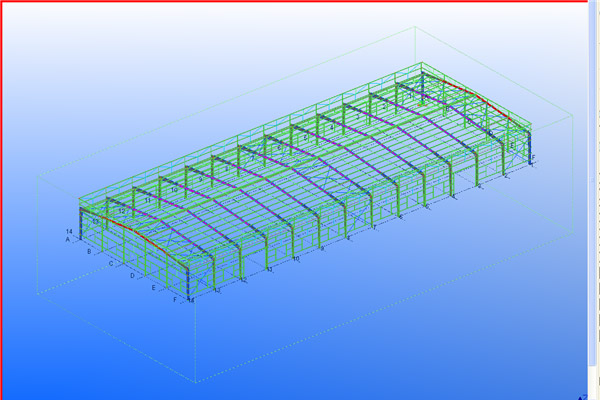Click grid label A at front-left corner

point(68,240)
